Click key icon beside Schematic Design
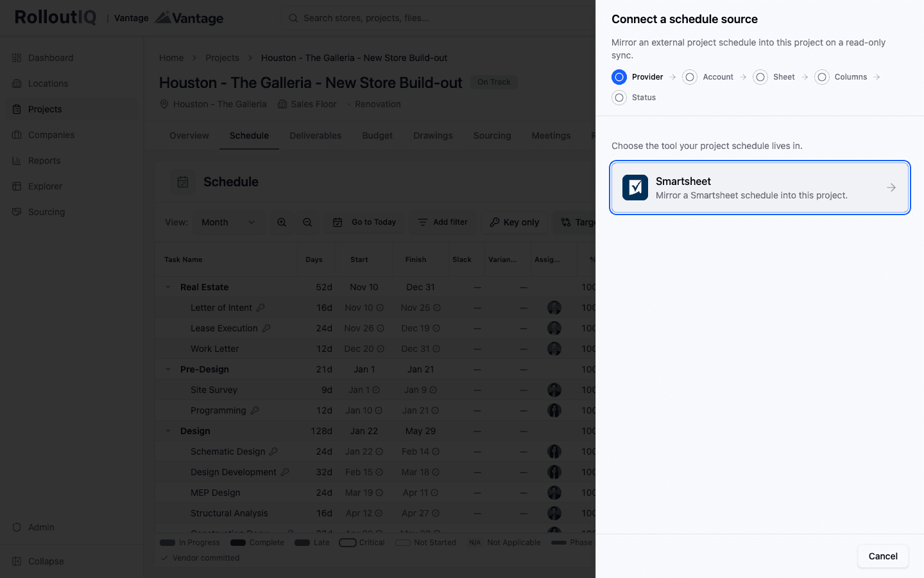The image size is (924, 578). pos(273,451)
